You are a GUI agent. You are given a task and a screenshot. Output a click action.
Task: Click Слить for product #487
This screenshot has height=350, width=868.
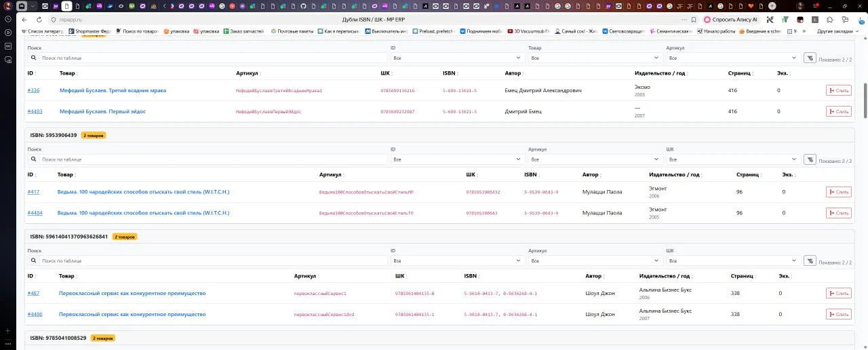coord(838,293)
